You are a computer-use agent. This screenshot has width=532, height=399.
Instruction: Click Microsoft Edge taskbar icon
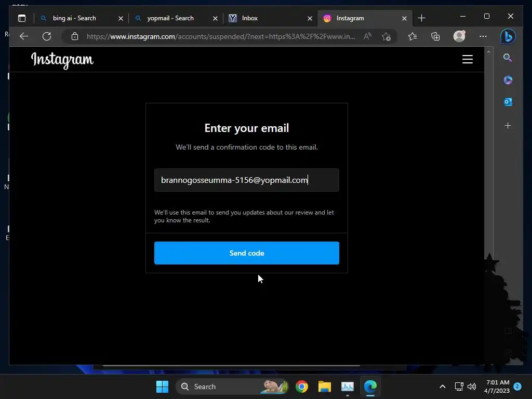370,387
